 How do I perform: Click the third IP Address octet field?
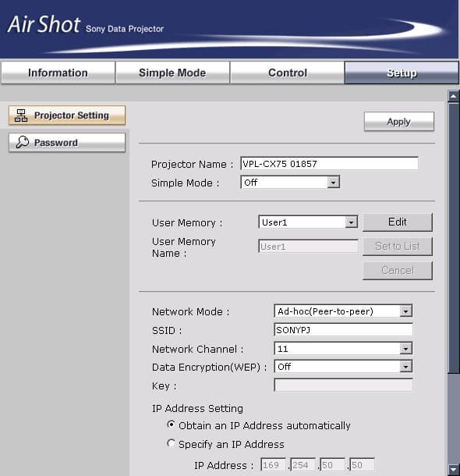coord(332,465)
